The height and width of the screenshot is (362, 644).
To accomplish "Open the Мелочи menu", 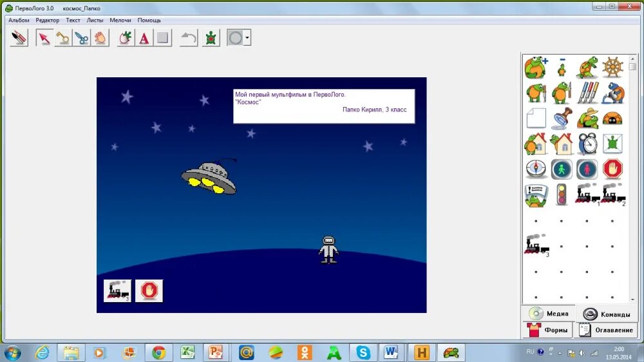I will (x=120, y=20).
